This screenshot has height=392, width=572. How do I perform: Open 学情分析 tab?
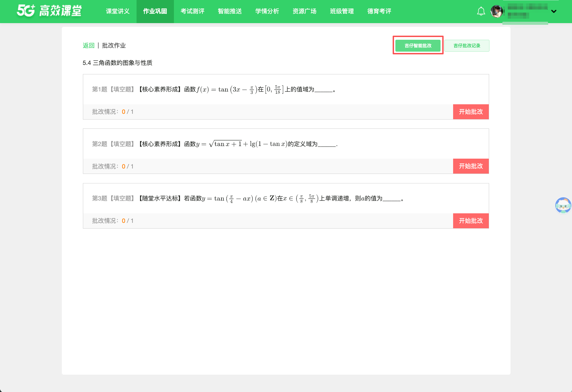267,11
